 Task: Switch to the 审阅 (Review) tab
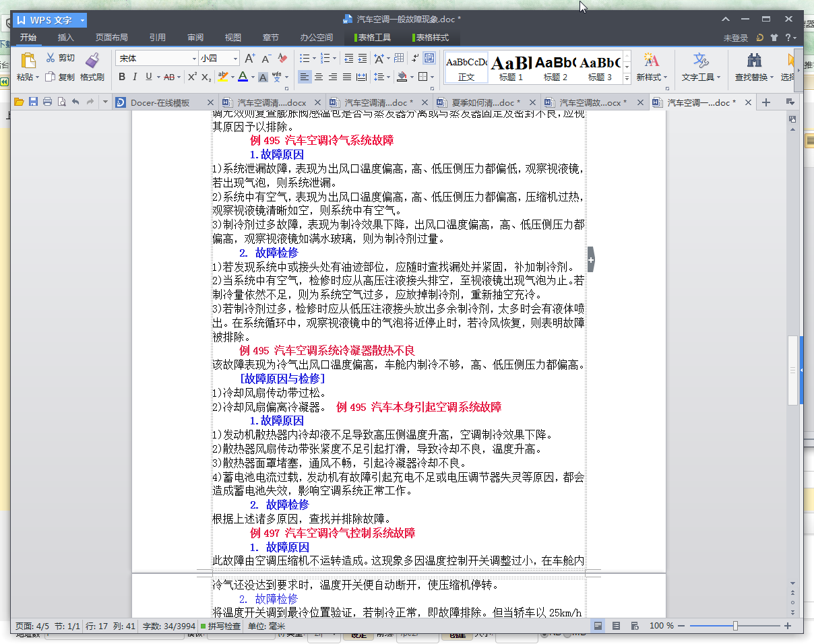(195, 38)
